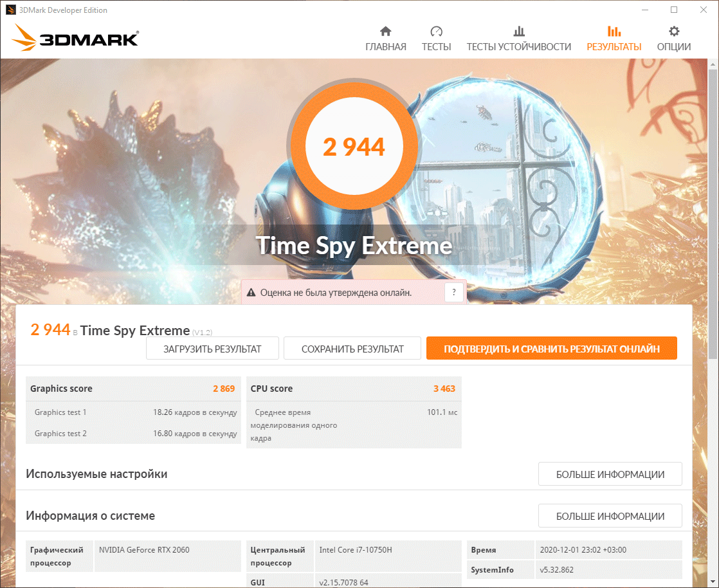This screenshot has width=719, height=588.
Task: Click the scrollbar up arrow
Action: (713, 65)
